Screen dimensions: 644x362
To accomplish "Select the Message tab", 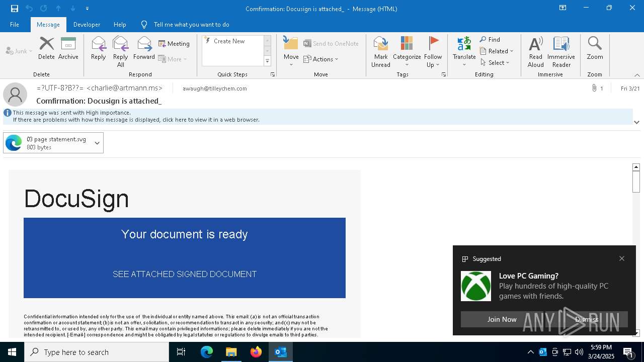I will (48, 25).
